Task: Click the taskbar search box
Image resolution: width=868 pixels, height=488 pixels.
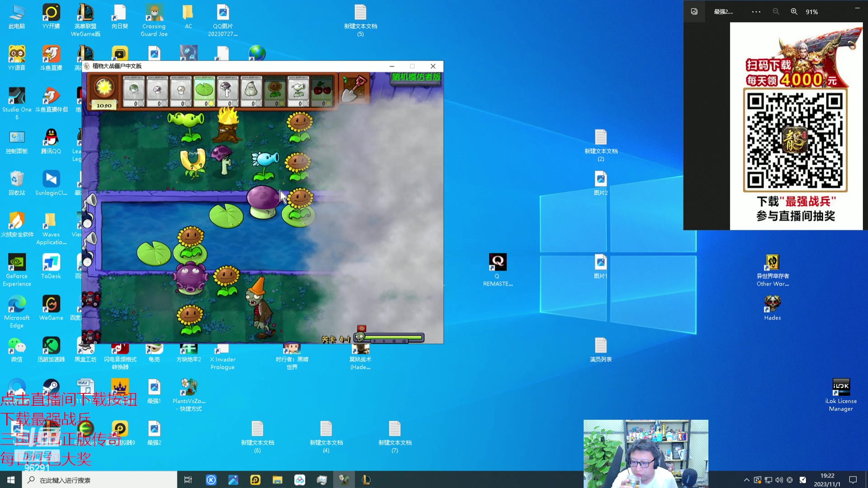Action: 99,480
